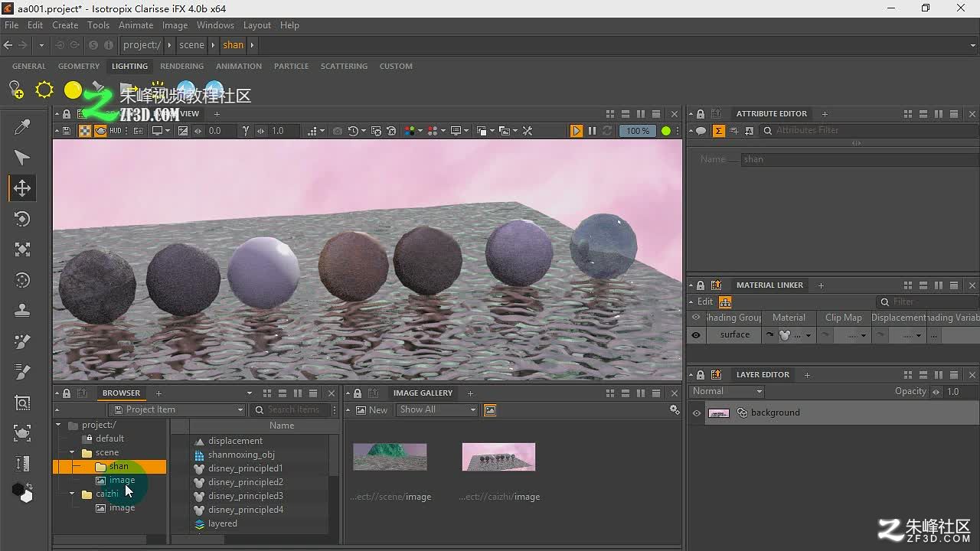Open the Animate menu
This screenshot has height=551, width=980.
click(136, 25)
